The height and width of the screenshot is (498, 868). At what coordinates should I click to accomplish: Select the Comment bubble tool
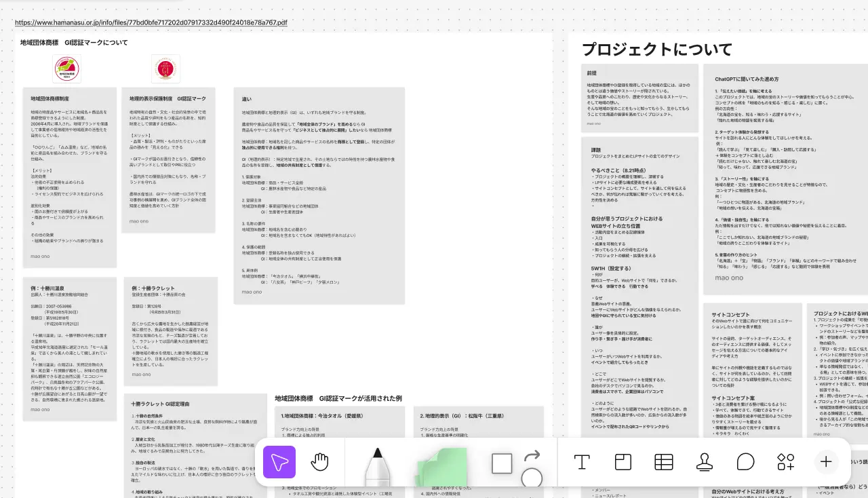click(745, 462)
